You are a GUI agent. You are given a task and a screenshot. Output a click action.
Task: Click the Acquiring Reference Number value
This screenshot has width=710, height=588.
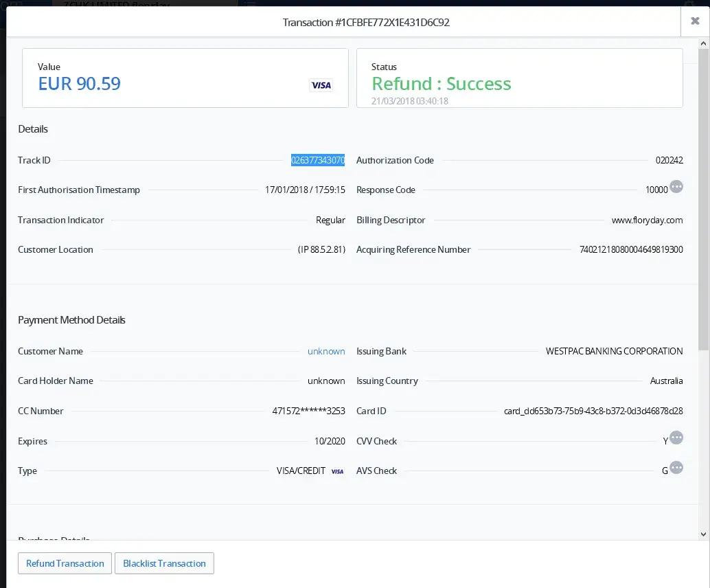pos(631,250)
